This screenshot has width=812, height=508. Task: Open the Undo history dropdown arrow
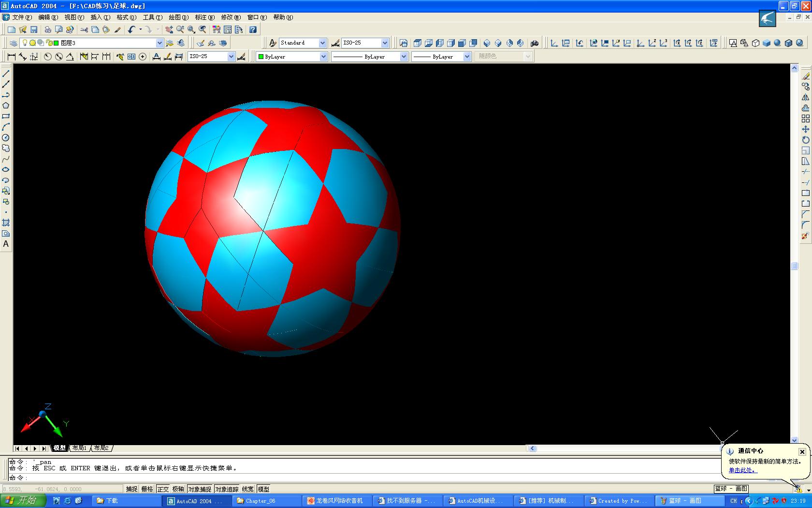(140, 30)
